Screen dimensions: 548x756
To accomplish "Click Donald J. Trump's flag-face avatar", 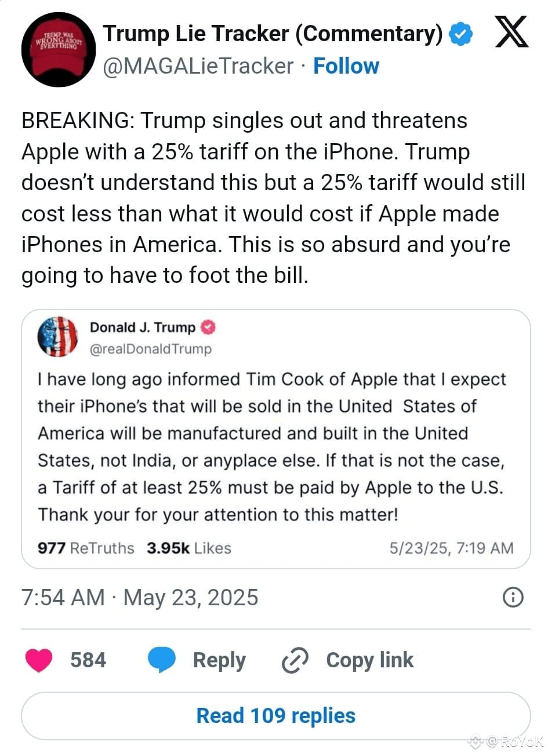I will click(x=56, y=337).
